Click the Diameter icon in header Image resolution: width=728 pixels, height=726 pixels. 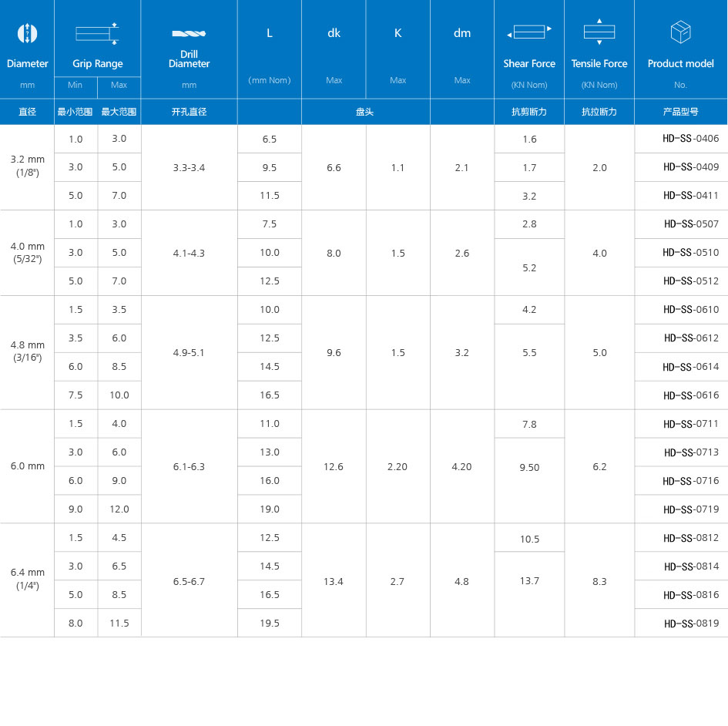(x=27, y=33)
